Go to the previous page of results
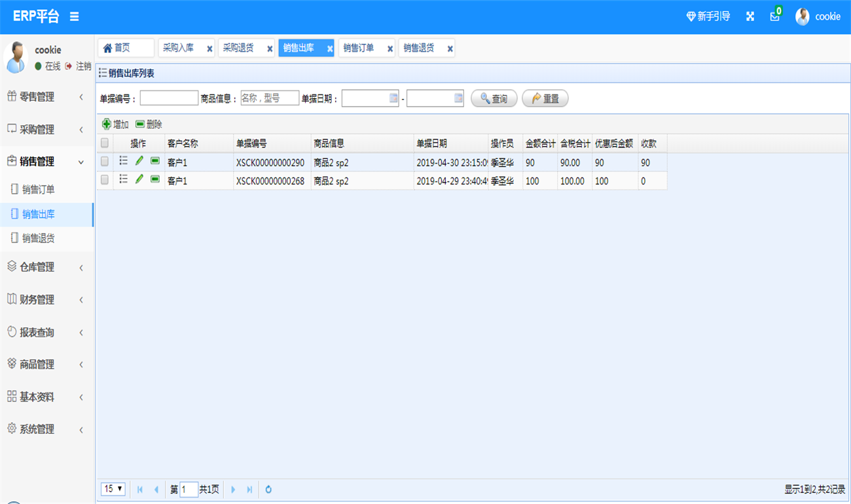Viewport: 851px width, 504px height. click(x=156, y=490)
